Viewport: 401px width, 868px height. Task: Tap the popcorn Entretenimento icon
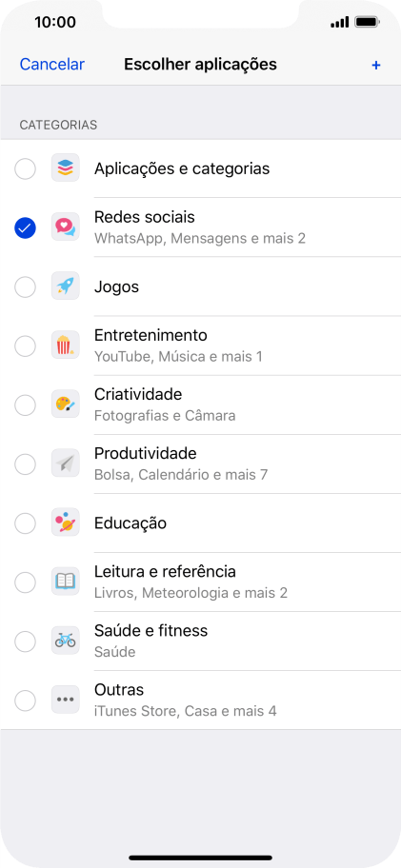[66, 345]
